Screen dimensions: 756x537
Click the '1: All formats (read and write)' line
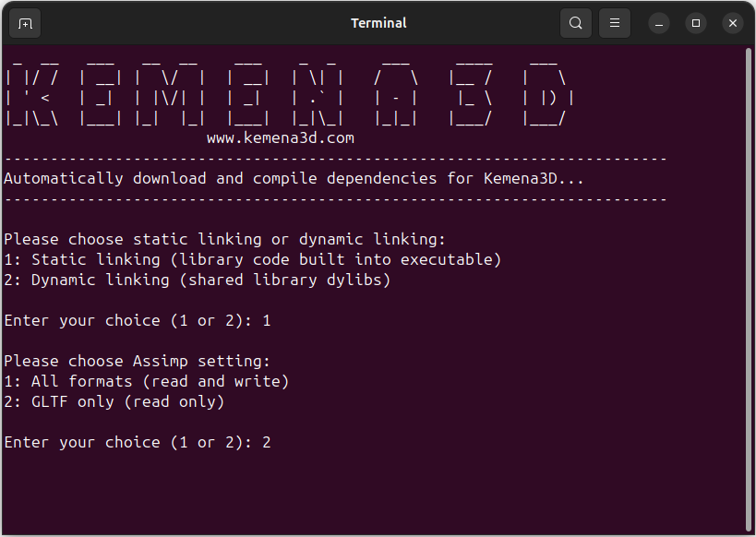(x=147, y=381)
